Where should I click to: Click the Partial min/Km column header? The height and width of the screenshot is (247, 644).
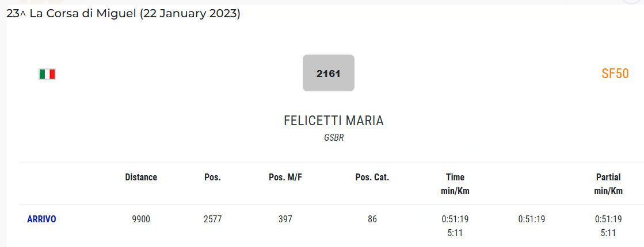(608, 184)
